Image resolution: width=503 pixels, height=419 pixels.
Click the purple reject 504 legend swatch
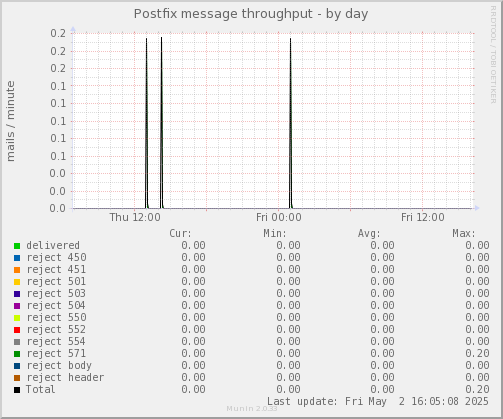point(17,306)
